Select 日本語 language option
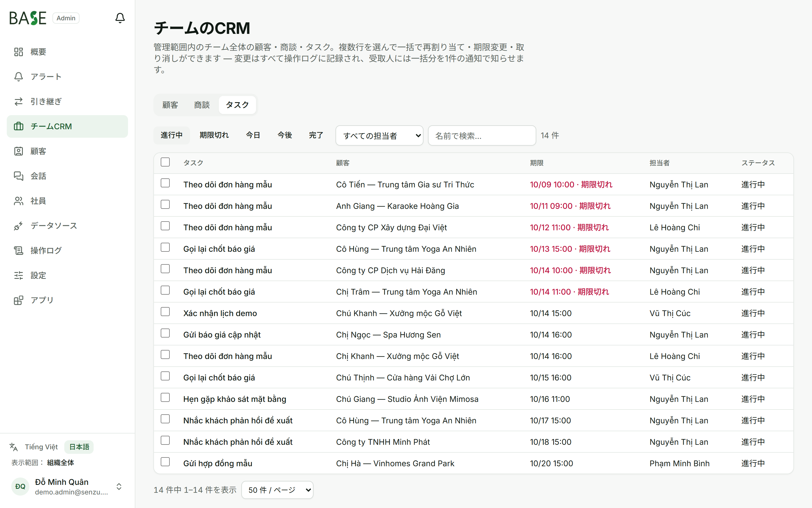This screenshot has width=812, height=508. coord(79,447)
